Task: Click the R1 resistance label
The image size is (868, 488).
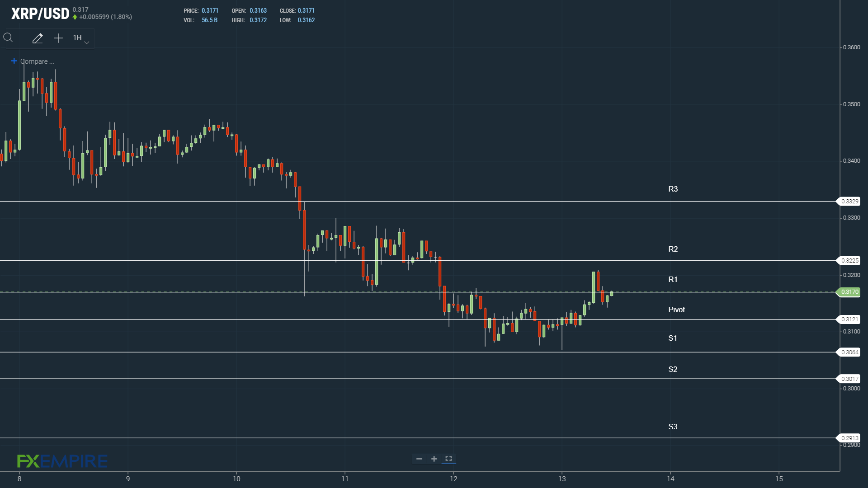Action: [x=673, y=280]
